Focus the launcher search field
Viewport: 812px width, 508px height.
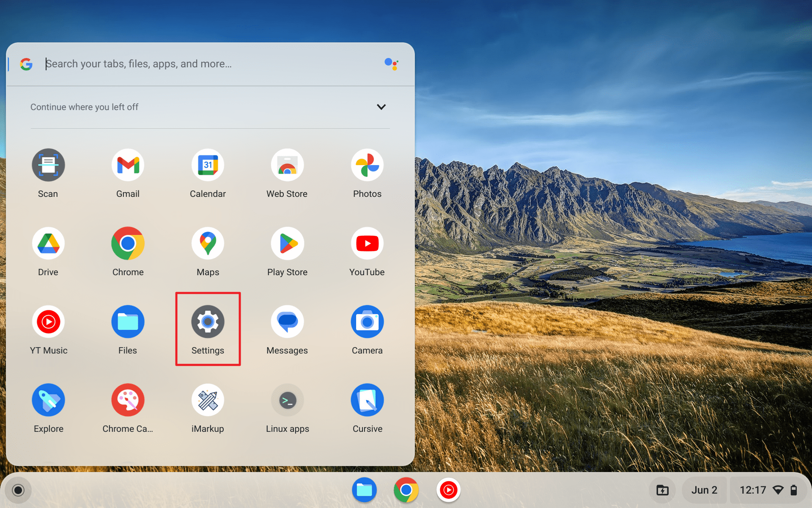pyautogui.click(x=211, y=64)
